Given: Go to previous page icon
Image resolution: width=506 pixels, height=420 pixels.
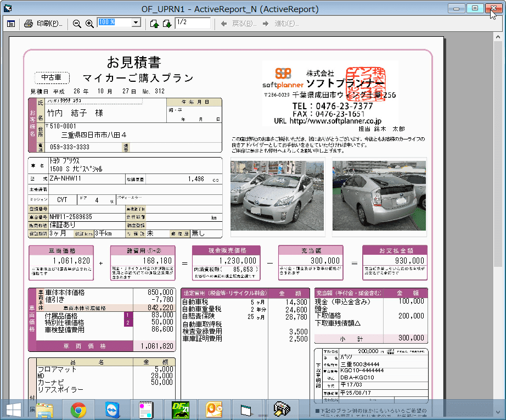Looking at the screenshot, I should (x=155, y=24).
